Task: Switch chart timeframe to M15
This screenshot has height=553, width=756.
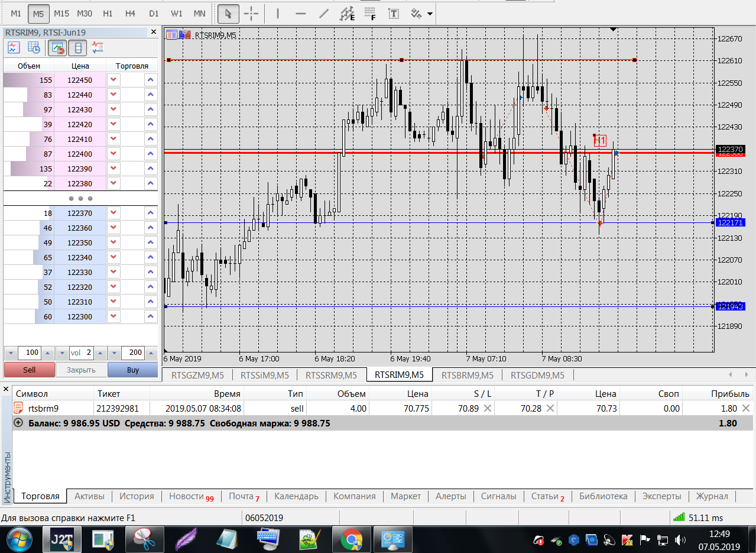Action: coord(61,13)
